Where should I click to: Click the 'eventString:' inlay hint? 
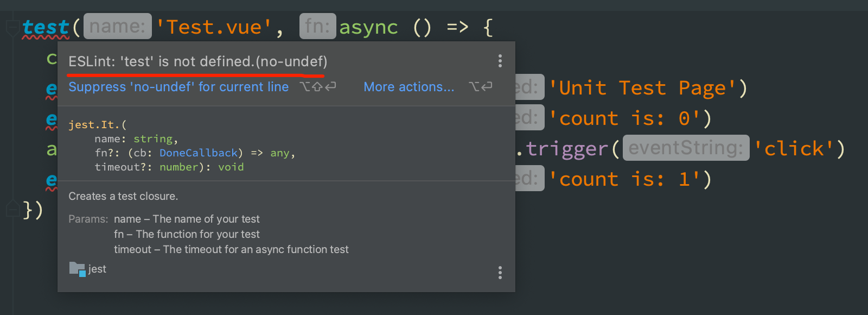[686, 148]
